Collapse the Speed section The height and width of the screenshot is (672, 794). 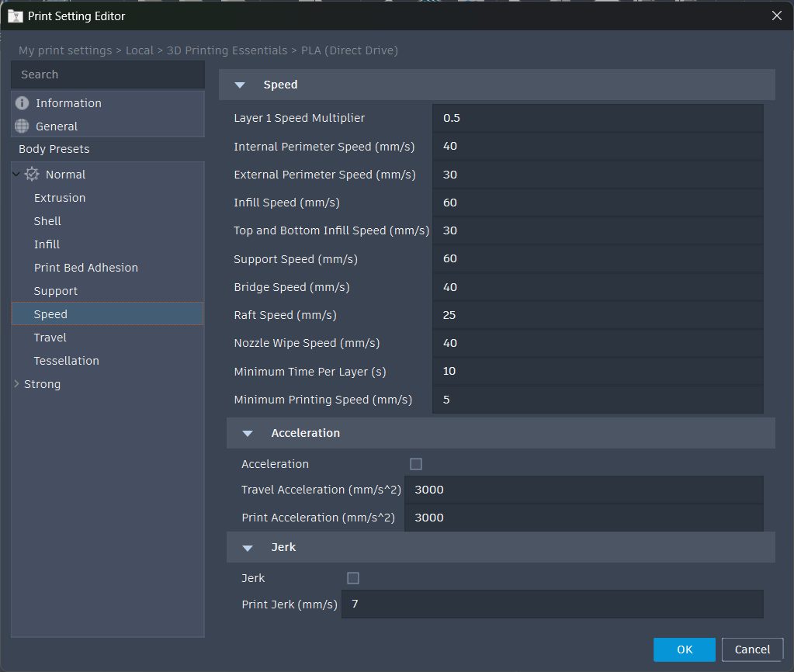pos(240,85)
